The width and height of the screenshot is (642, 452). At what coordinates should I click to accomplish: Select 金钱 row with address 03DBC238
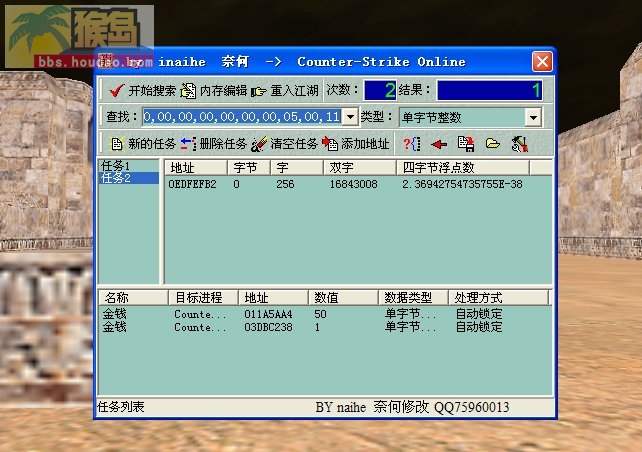323,327
